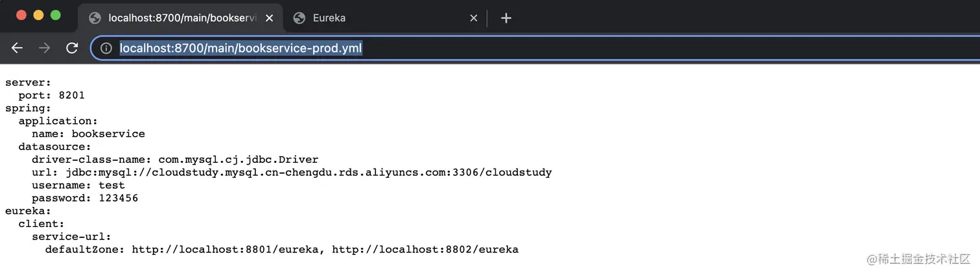Close window with red button
The height and width of the screenshot is (275, 980).
coord(21,15)
